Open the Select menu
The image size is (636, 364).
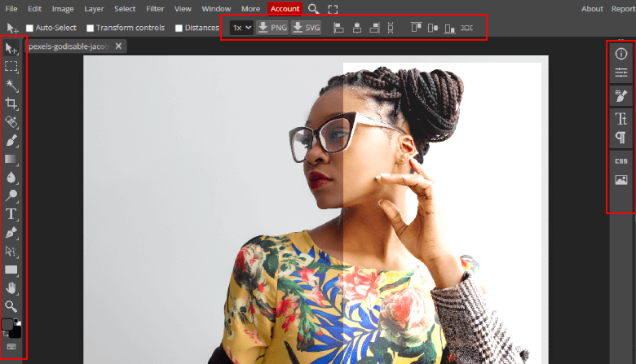point(125,9)
